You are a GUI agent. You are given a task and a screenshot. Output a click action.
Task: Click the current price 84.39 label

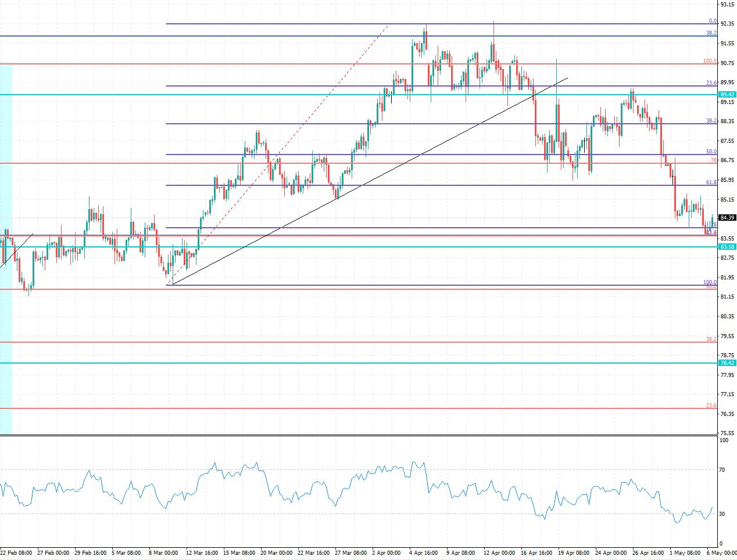pos(727,218)
